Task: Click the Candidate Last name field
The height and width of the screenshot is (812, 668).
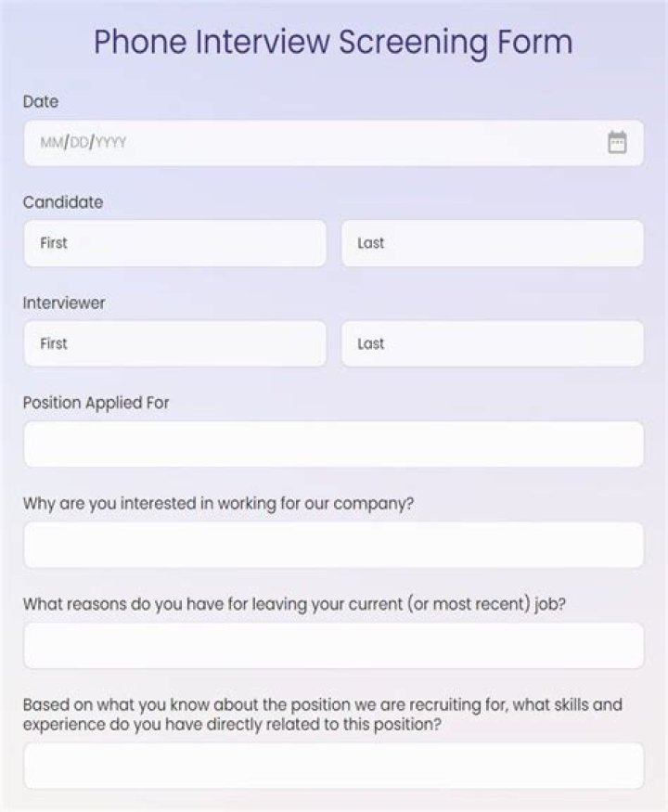Action: click(494, 243)
